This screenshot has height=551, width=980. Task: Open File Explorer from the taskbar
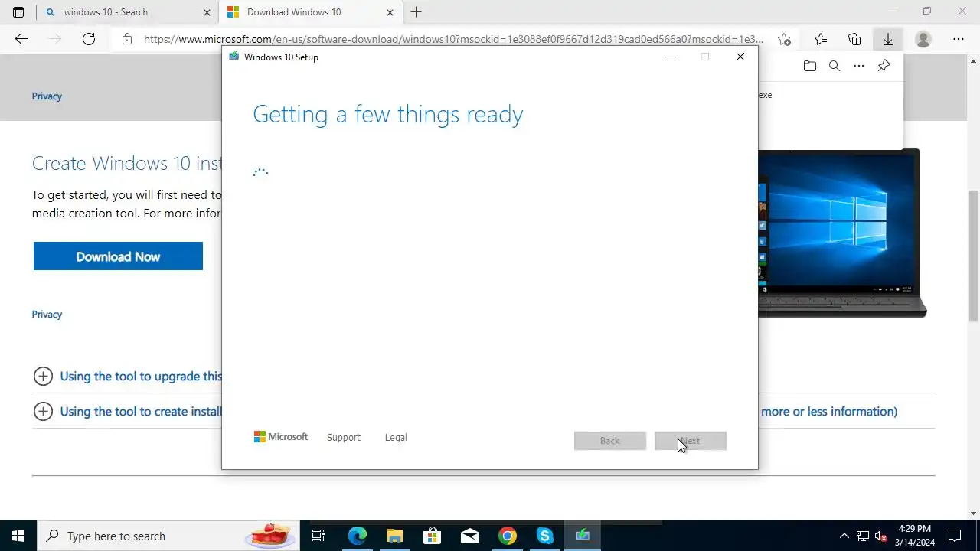pyautogui.click(x=394, y=536)
